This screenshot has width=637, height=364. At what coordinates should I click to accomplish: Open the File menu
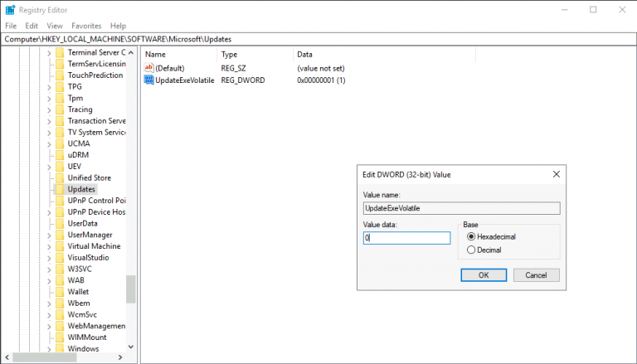pos(11,26)
